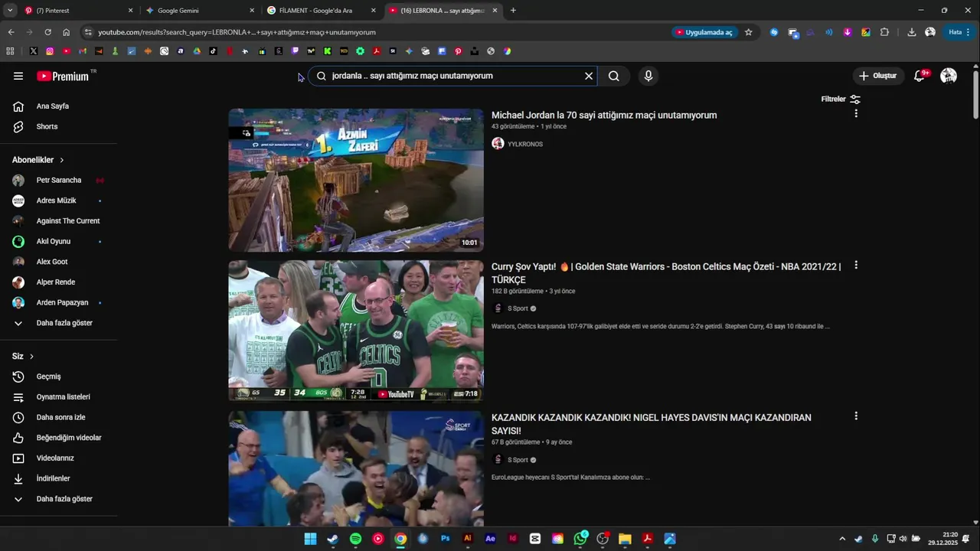The height and width of the screenshot is (551, 980).
Task: Open the Instagram bookmark shortcut
Action: (50, 51)
